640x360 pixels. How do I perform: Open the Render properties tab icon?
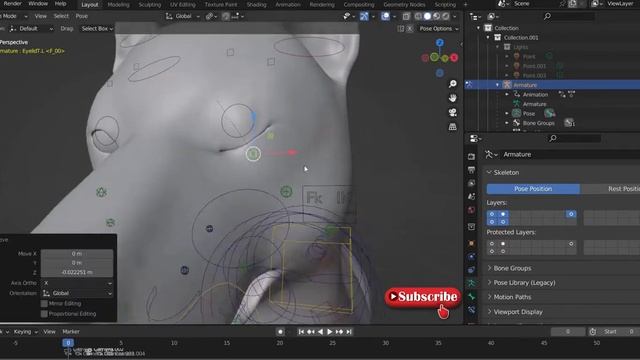click(471, 156)
